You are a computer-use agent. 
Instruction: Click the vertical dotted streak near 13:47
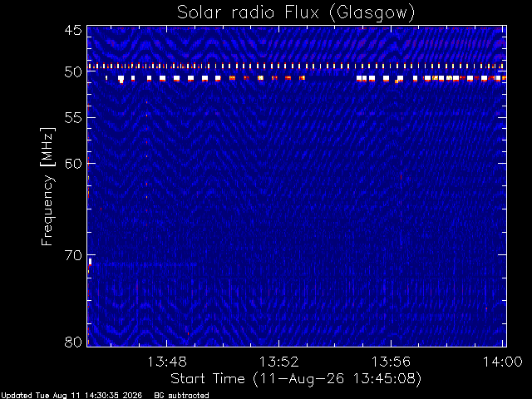tap(146, 163)
